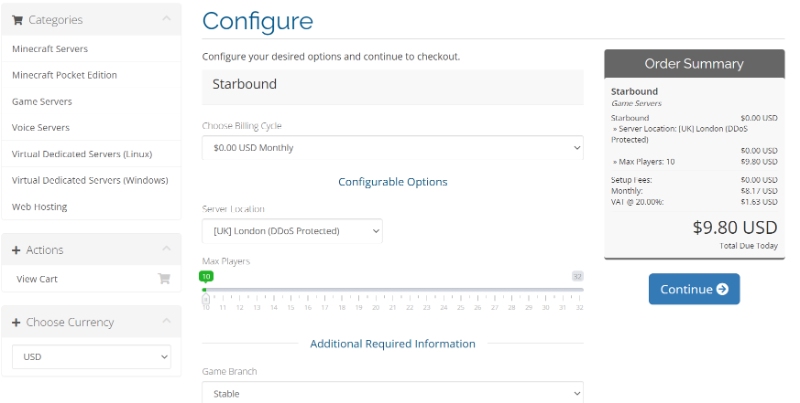Collapse the Categories panel chevron
800x403 pixels.
coord(166,18)
